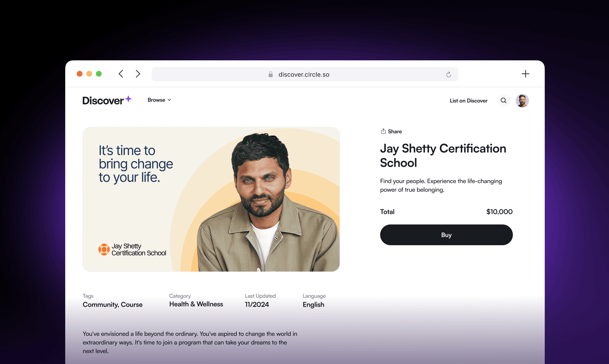Click the 'You've envisioned a life' description paragraph
Image resolution: width=609 pixels, height=364 pixels.
(x=190, y=342)
